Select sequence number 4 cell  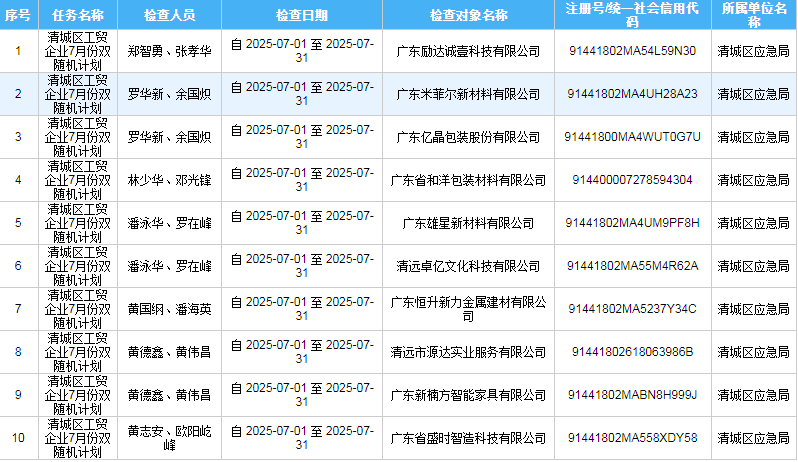click(x=18, y=180)
